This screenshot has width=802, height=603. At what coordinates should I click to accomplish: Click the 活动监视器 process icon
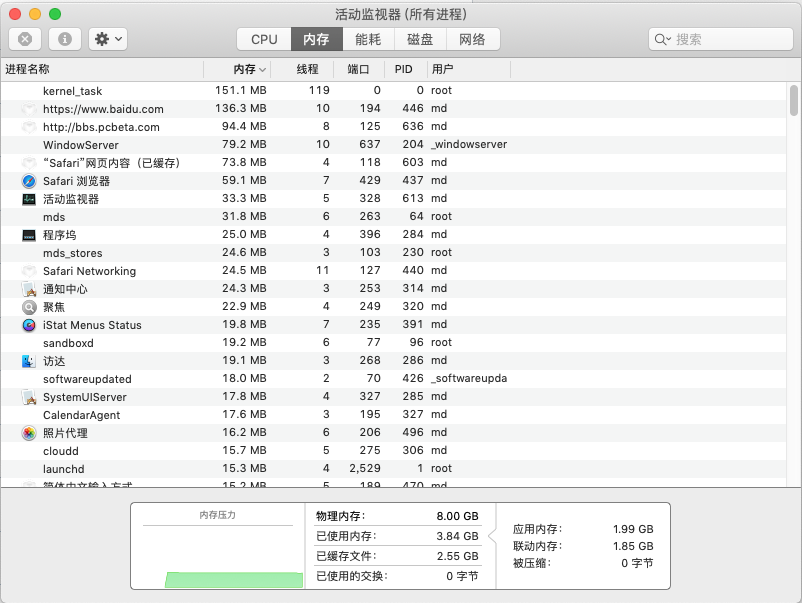(x=29, y=199)
